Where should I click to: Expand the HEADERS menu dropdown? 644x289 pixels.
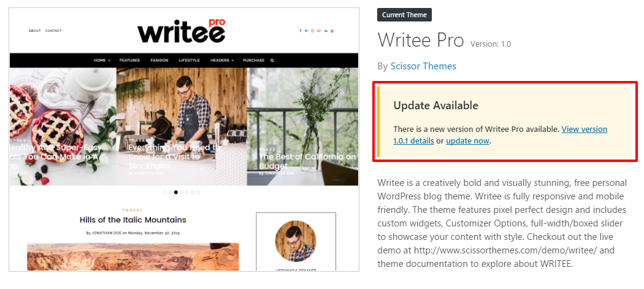222,60
